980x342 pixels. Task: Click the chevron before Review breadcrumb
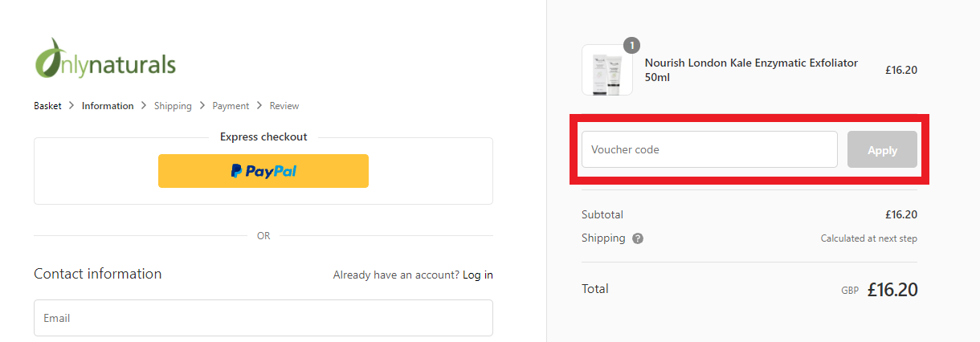coord(259,106)
